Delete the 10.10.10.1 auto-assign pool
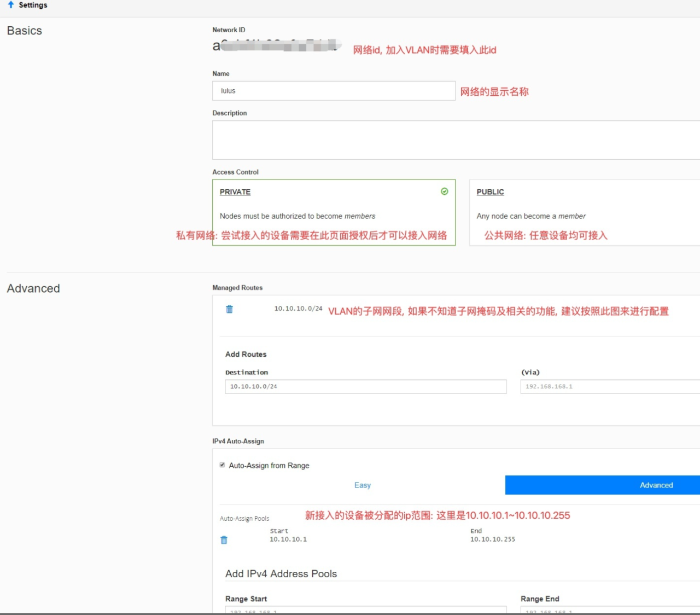Image resolution: width=700 pixels, height=615 pixels. [x=224, y=540]
